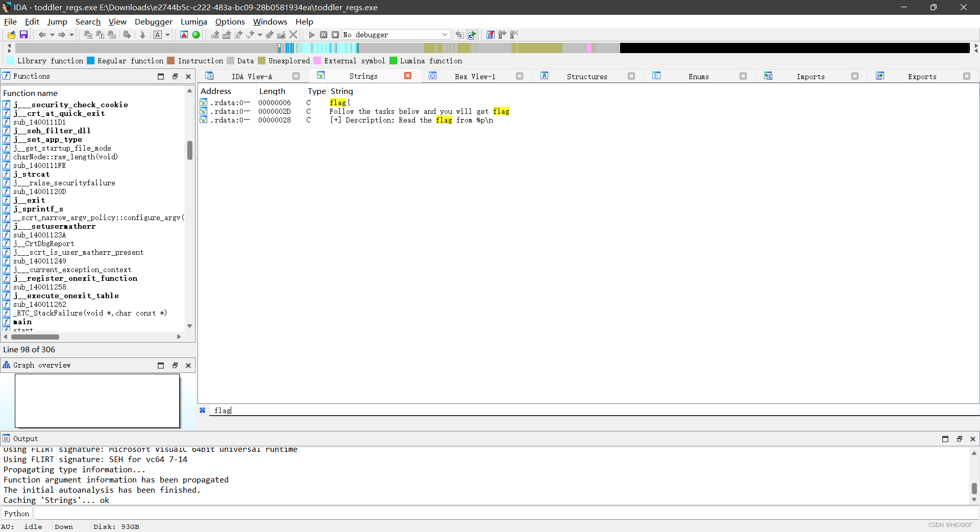Undefine an item with the red X icon
This screenshot has width=980, height=532.
click(x=292, y=35)
